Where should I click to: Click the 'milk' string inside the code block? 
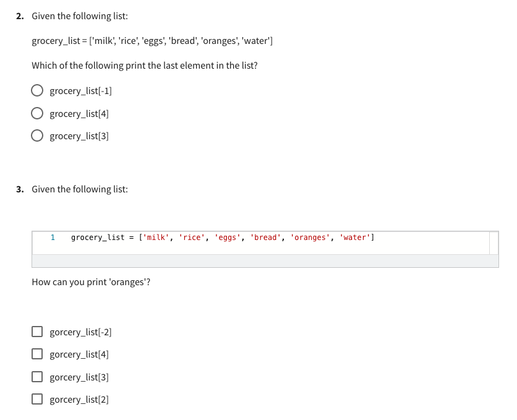pyautogui.click(x=154, y=238)
